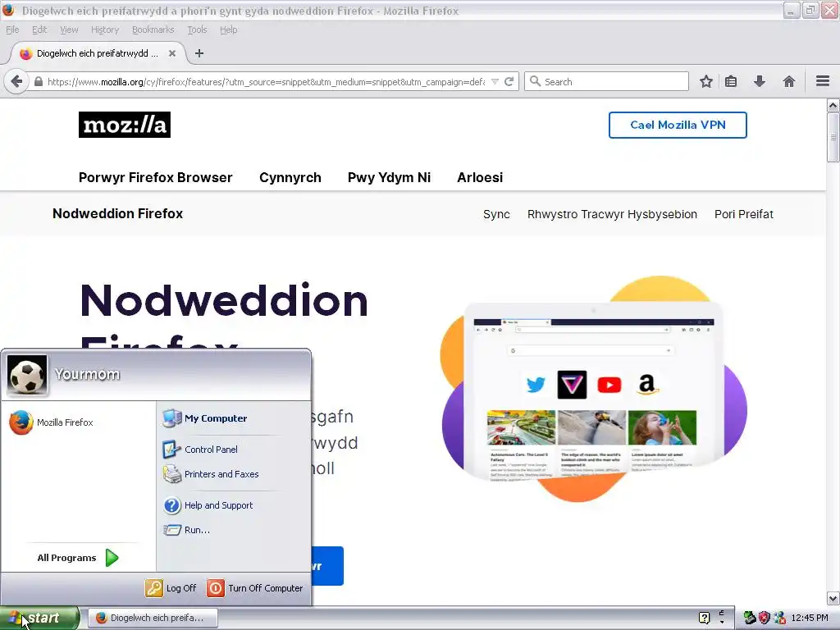840x630 pixels.
Task: Click the Log Off key icon
Action: tap(153, 588)
